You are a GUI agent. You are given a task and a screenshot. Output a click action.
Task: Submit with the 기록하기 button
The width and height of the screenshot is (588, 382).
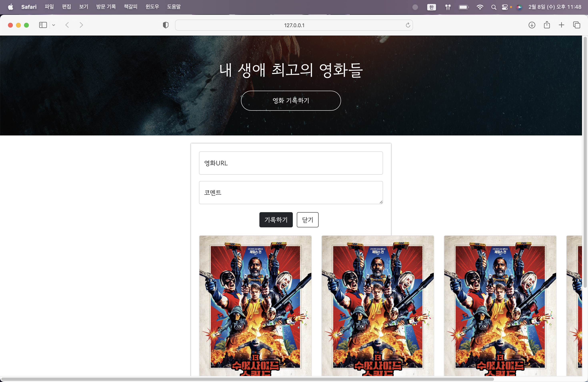coord(276,220)
